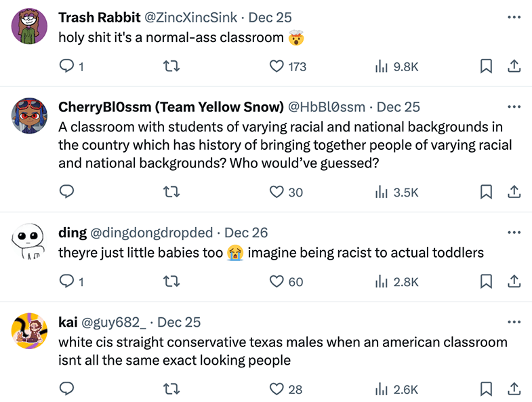Open more options on ding's tweet
The height and width of the screenshot is (402, 532).
click(514, 233)
